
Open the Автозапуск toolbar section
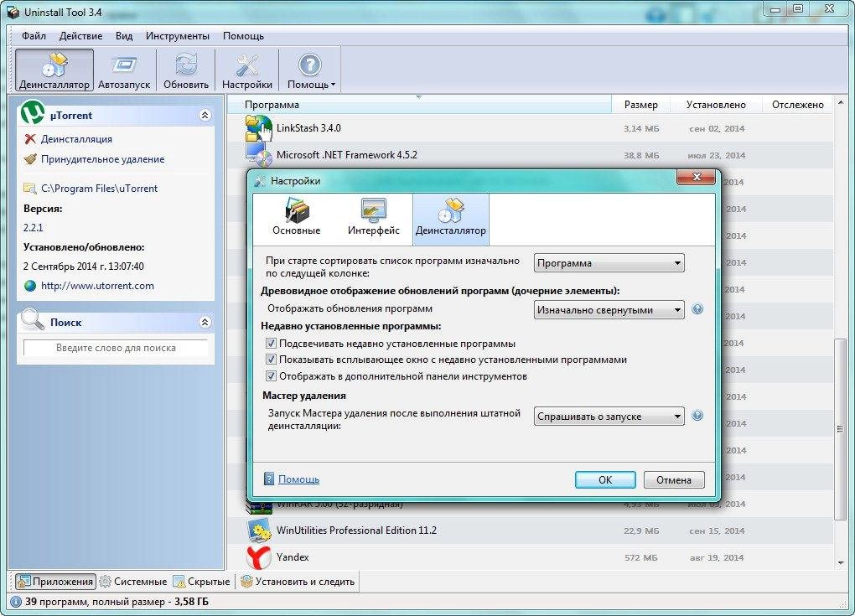pyautogui.click(x=124, y=70)
